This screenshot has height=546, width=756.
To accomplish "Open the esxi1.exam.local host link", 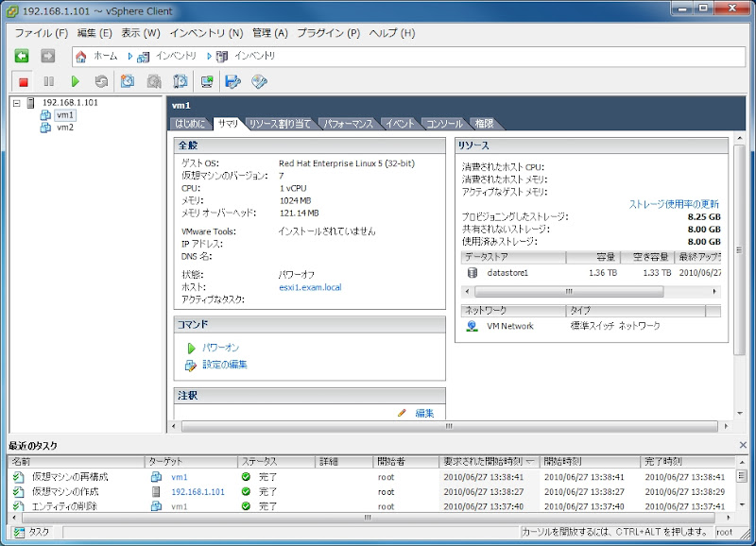I will point(310,288).
